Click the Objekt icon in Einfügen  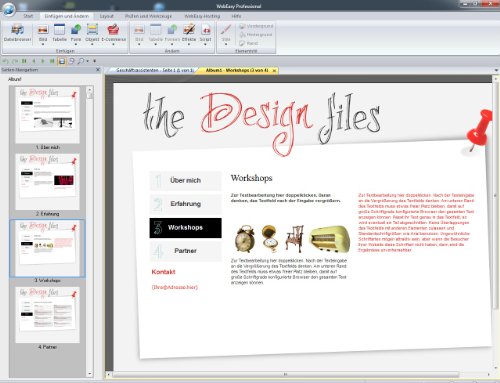click(92, 33)
